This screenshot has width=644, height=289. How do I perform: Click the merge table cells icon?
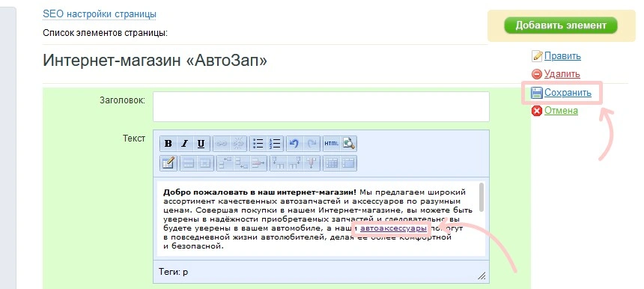point(348,163)
